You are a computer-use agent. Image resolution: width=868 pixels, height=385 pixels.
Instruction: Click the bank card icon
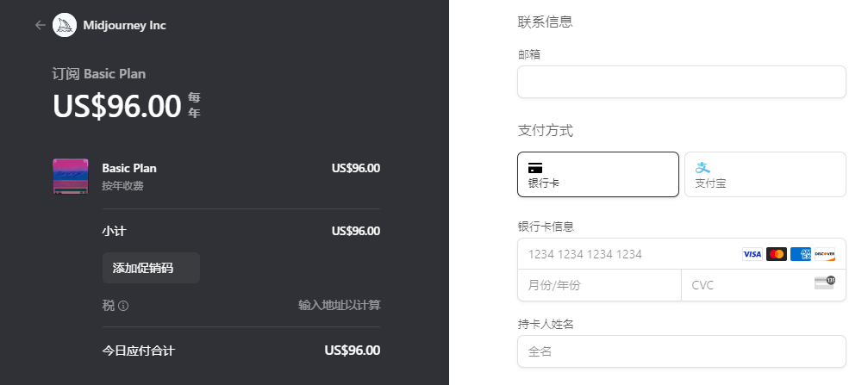point(535,167)
